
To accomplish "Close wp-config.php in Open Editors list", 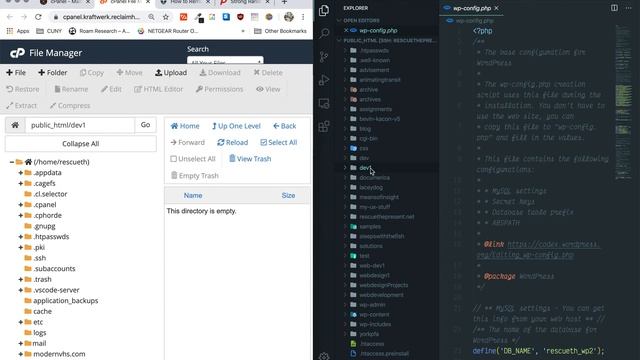I will click(x=346, y=31).
